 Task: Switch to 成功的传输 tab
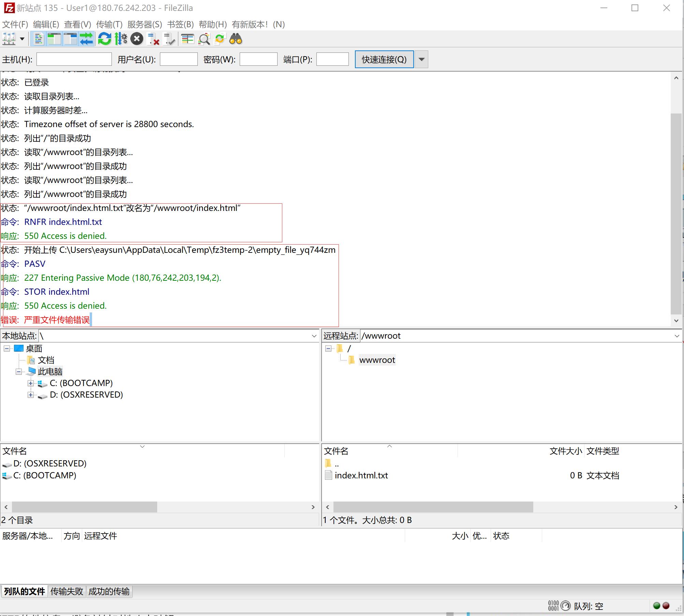pos(109,592)
